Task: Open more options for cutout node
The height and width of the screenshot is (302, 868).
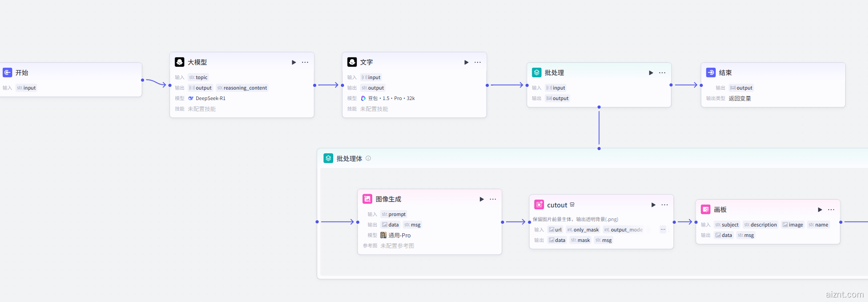Action: coord(664,205)
